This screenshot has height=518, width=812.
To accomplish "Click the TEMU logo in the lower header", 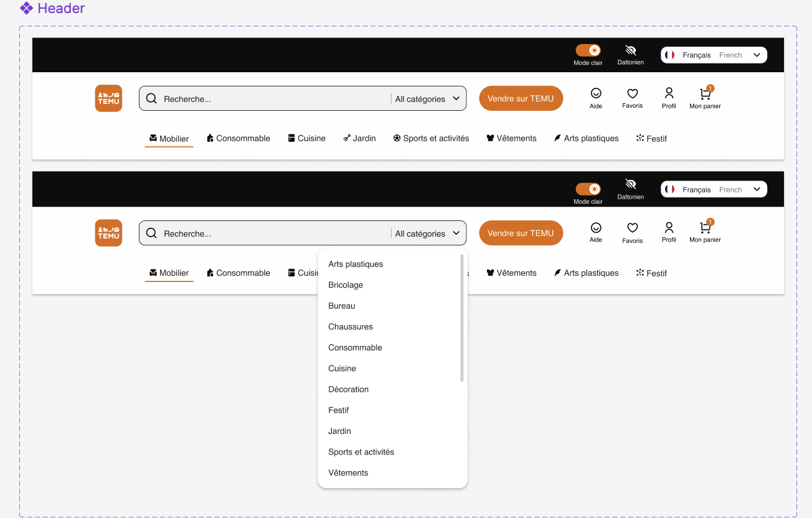I will click(x=108, y=233).
